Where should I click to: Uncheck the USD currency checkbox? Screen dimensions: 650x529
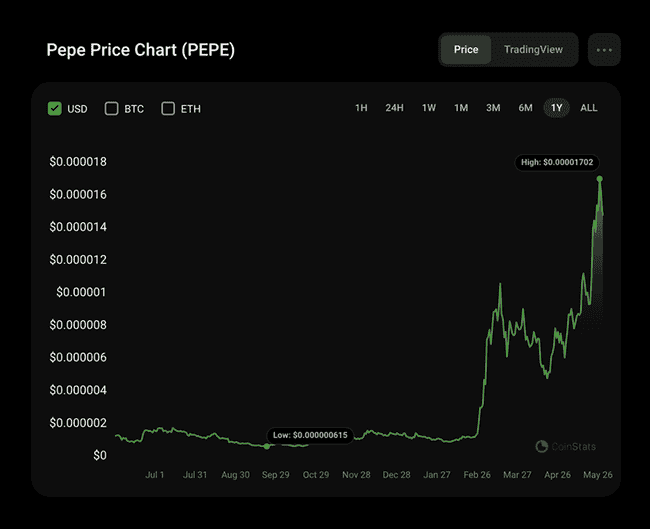pos(55,108)
